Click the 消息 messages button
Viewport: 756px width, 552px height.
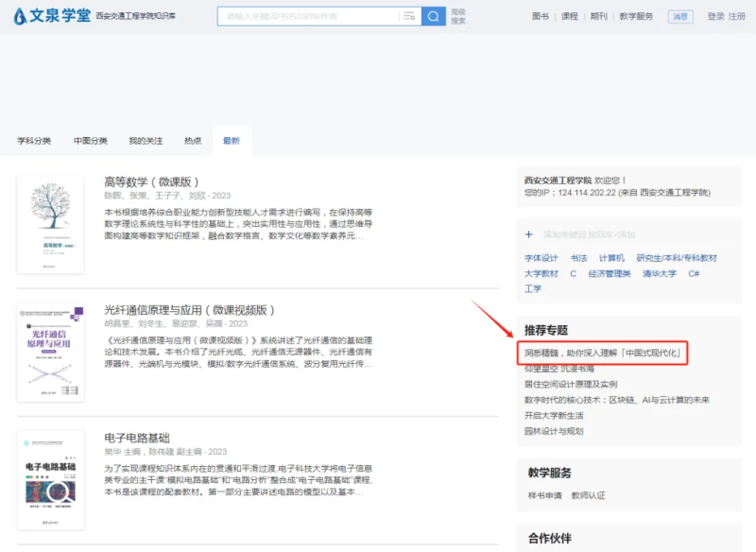pyautogui.click(x=680, y=16)
